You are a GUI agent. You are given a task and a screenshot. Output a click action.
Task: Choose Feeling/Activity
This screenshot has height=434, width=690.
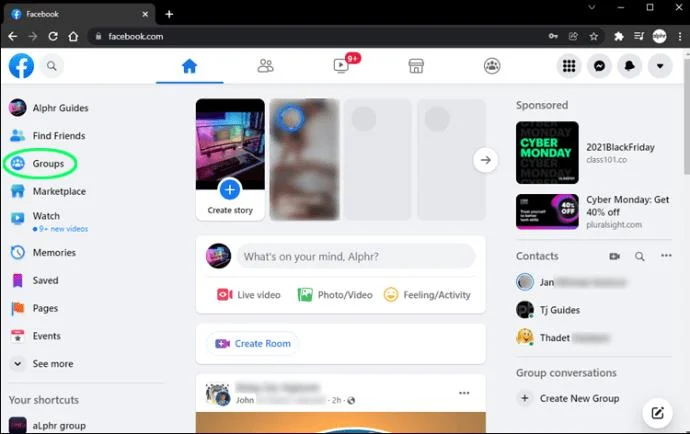point(427,295)
